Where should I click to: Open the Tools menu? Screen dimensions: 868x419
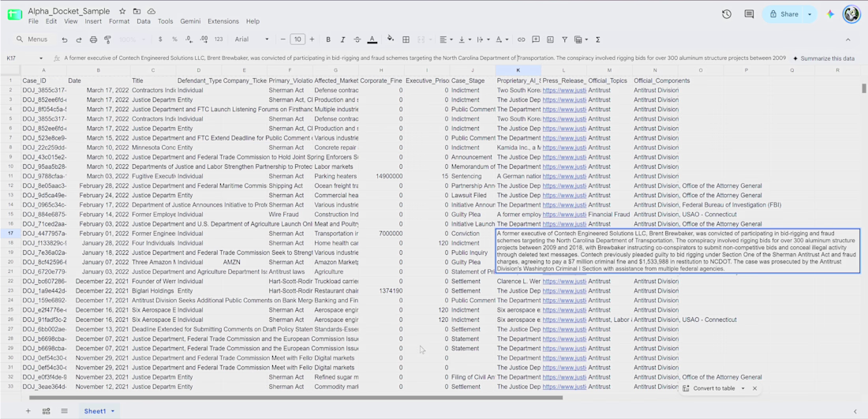tap(165, 21)
